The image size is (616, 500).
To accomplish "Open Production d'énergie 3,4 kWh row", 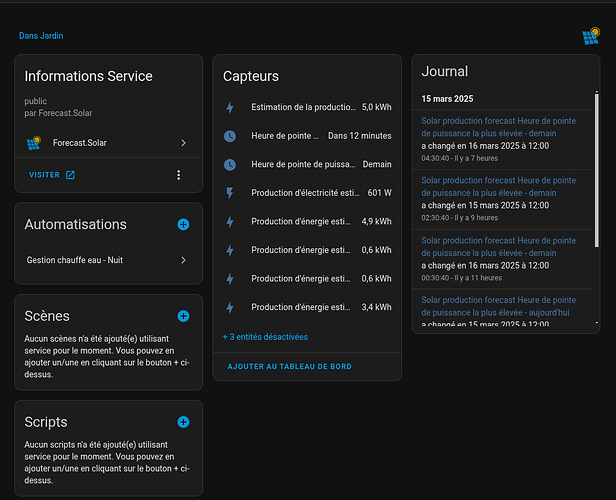I will click(307, 307).
